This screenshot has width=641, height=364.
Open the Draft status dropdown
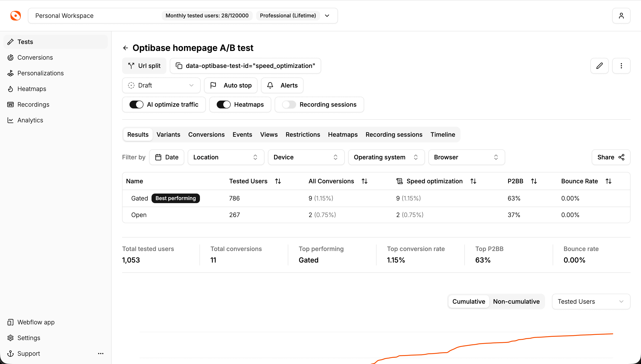(161, 85)
